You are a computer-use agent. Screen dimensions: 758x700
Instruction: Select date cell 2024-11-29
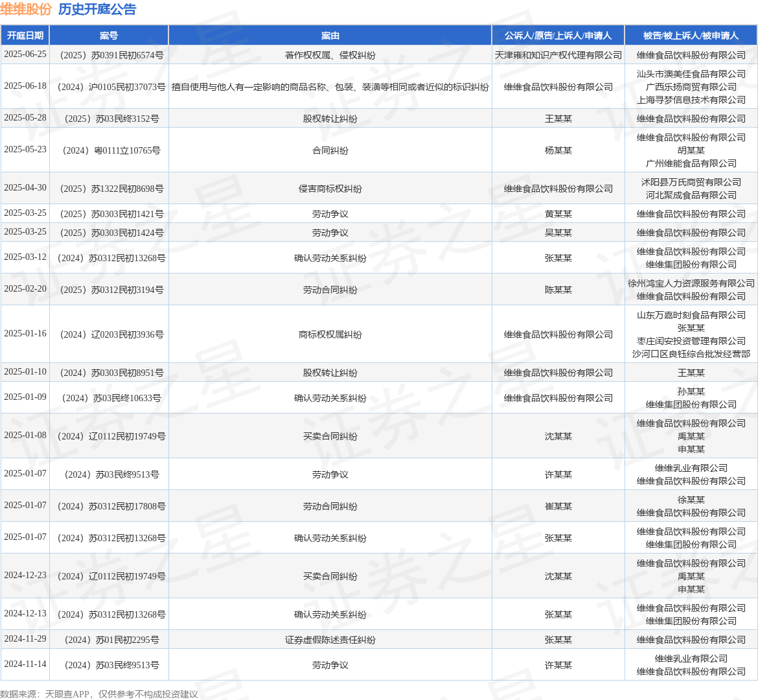pos(25,638)
